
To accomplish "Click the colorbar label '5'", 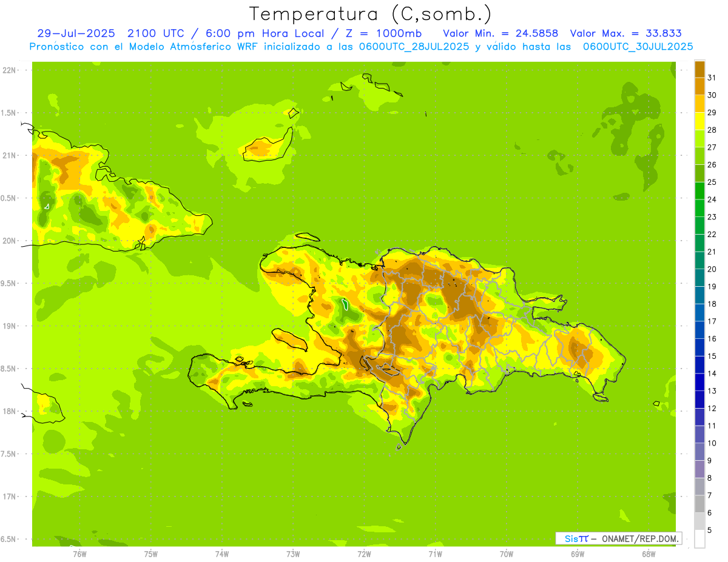I will pyautogui.click(x=709, y=530).
